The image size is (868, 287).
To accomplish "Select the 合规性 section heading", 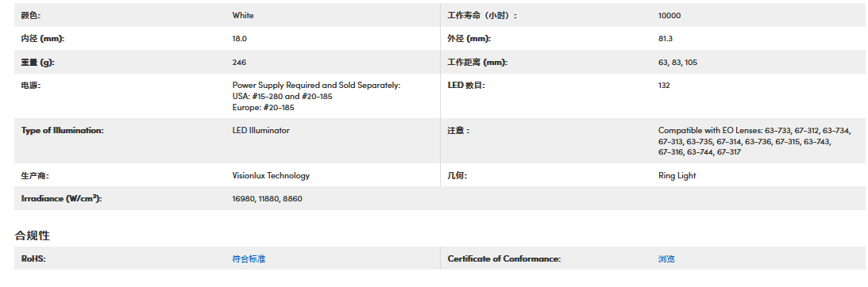I will tap(32, 235).
